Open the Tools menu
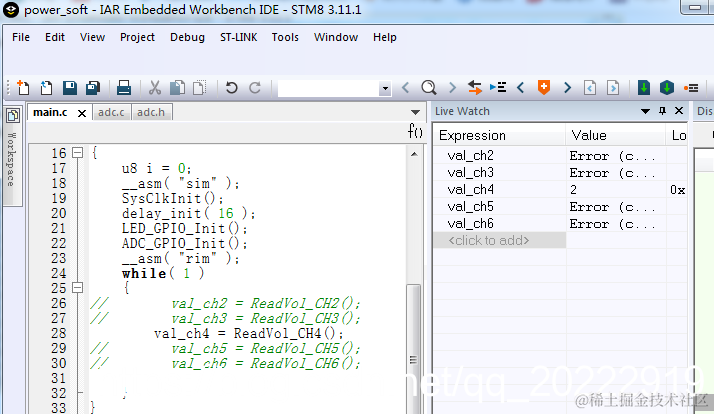The image size is (714, 414). pos(285,37)
